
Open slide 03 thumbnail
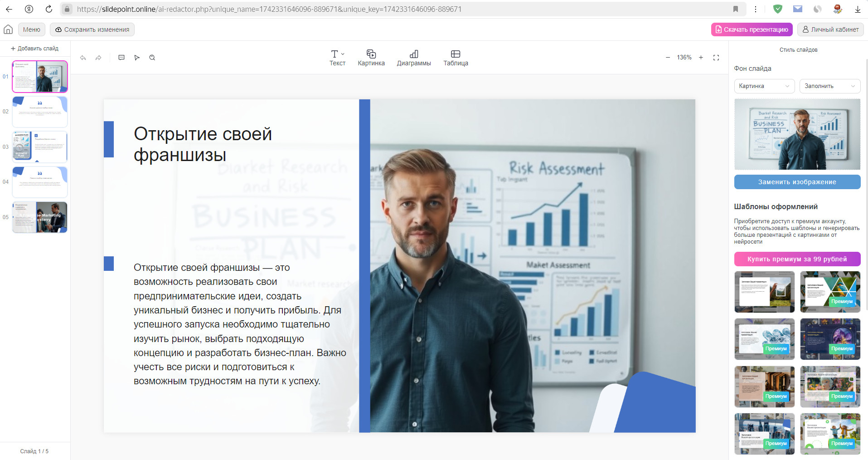coord(40,147)
